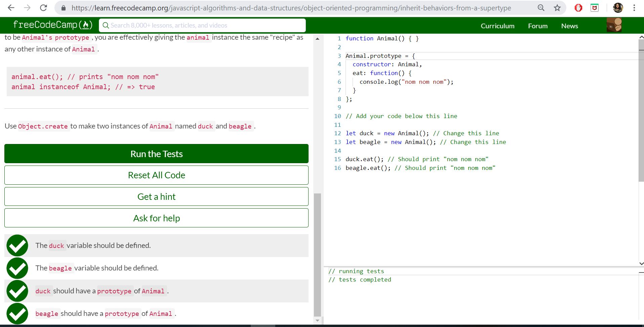Click the search magnifier in the lesson search bar
The height and width of the screenshot is (327, 644).
106,25
